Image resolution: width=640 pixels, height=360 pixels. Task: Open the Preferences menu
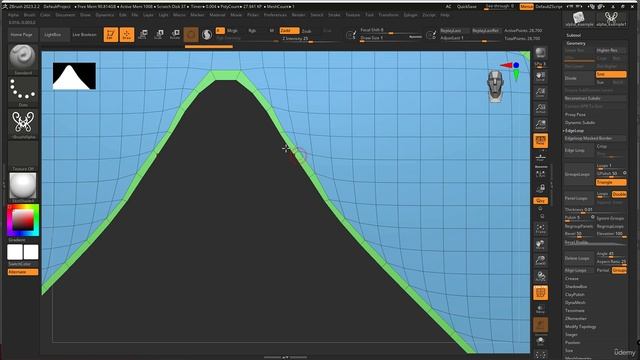[275, 15]
